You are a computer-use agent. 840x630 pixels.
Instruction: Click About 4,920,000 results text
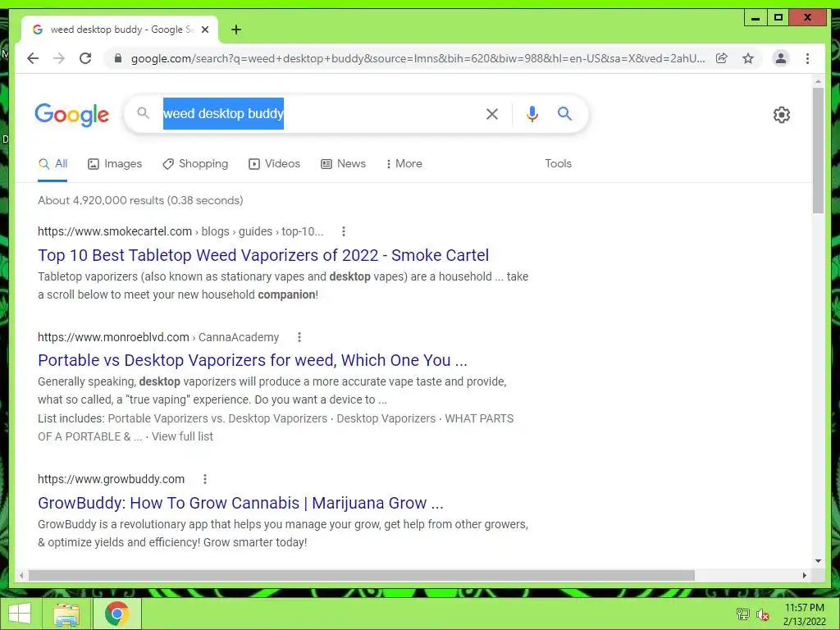pyautogui.click(x=140, y=200)
